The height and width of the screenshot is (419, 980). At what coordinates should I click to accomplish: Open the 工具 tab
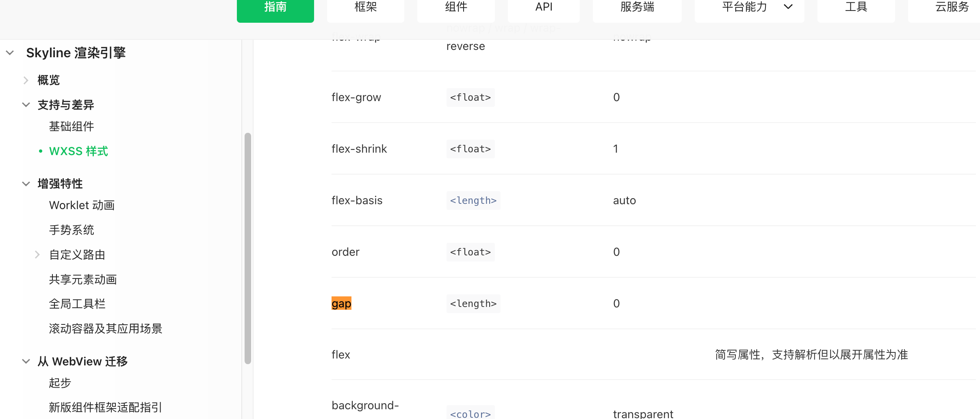856,7
